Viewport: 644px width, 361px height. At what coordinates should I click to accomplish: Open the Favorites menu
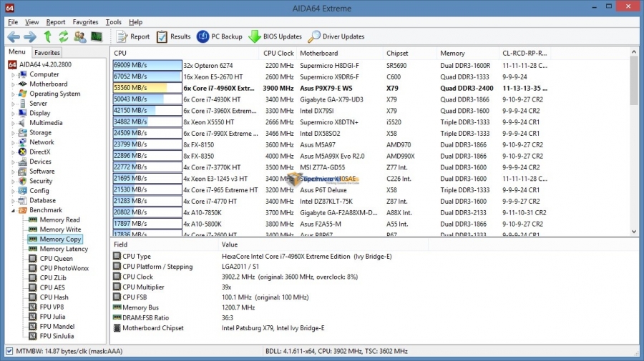click(x=85, y=22)
